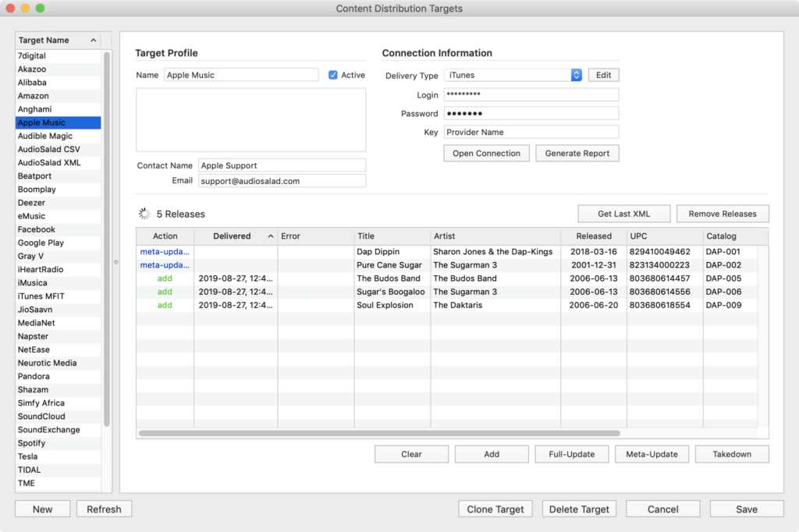Click the Artist column header
Screen dimensions: 799x532
tap(495, 236)
